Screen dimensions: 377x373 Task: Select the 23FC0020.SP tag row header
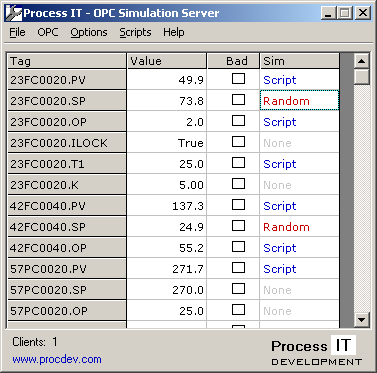click(67, 100)
